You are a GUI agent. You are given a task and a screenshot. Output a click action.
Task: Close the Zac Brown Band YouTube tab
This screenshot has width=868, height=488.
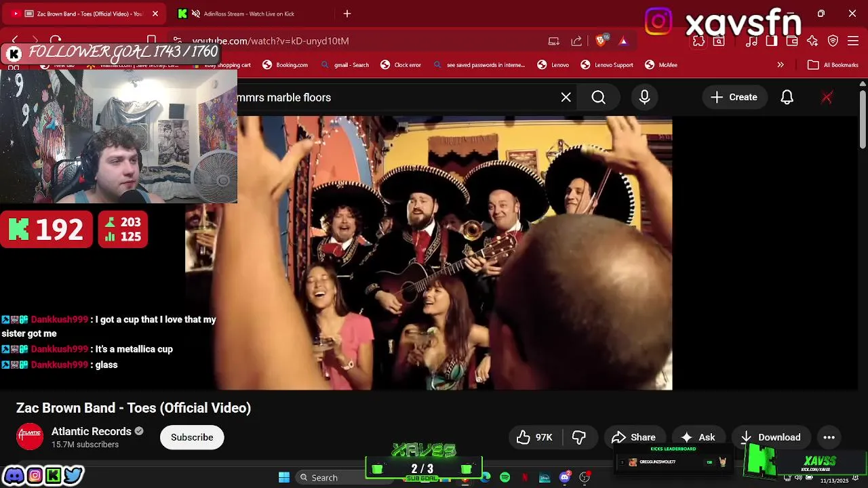click(155, 14)
